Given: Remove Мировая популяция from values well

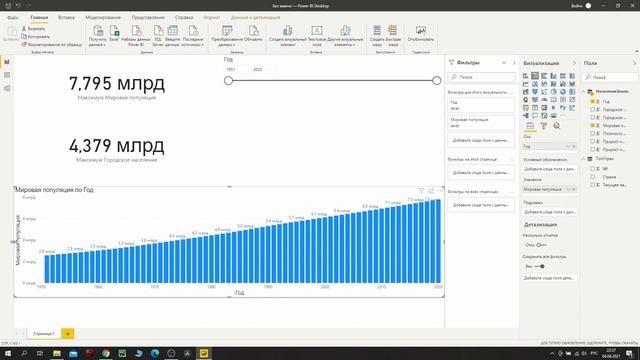Looking at the screenshot, I should [573, 189].
